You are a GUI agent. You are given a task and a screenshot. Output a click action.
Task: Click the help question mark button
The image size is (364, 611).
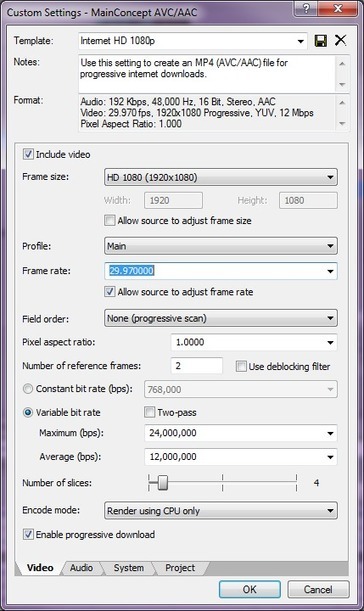(x=306, y=8)
